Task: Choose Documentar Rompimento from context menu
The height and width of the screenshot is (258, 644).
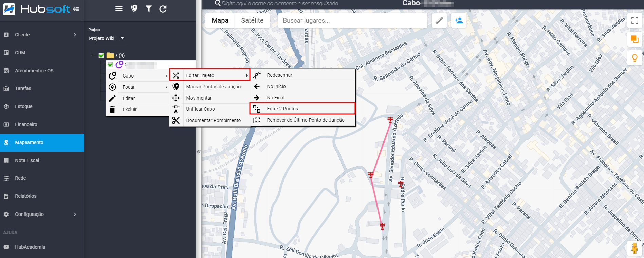Action: [210, 120]
